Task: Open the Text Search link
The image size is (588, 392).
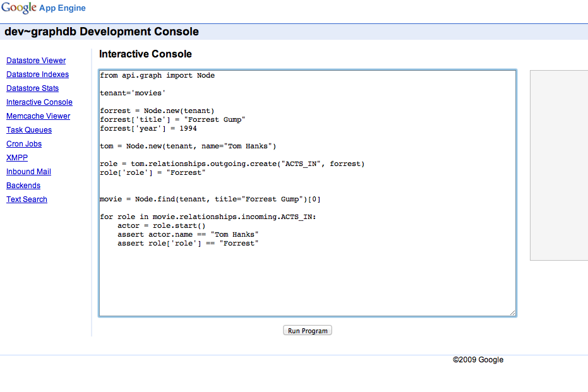Action: click(27, 199)
